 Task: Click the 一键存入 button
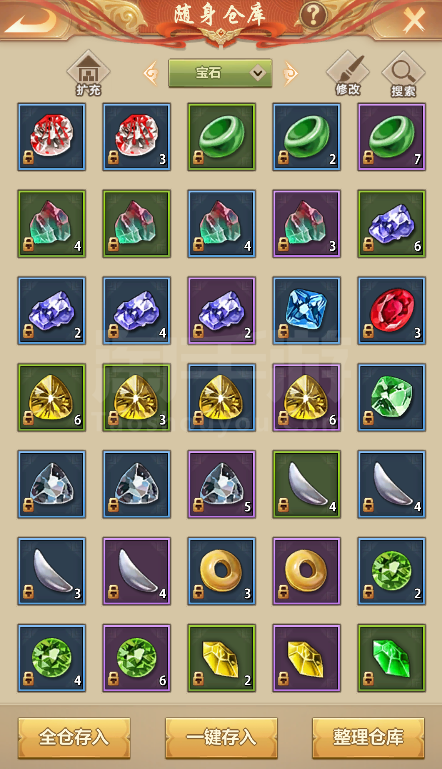pos(221,737)
